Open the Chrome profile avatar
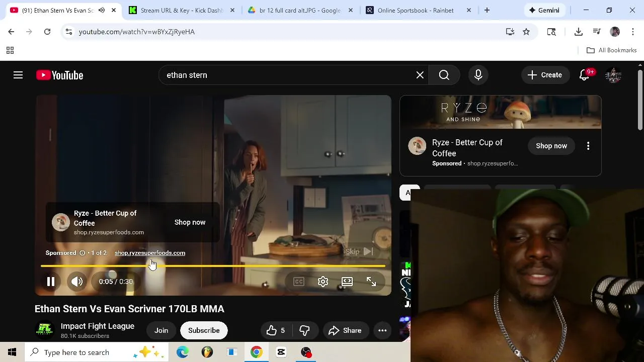 coord(615,32)
